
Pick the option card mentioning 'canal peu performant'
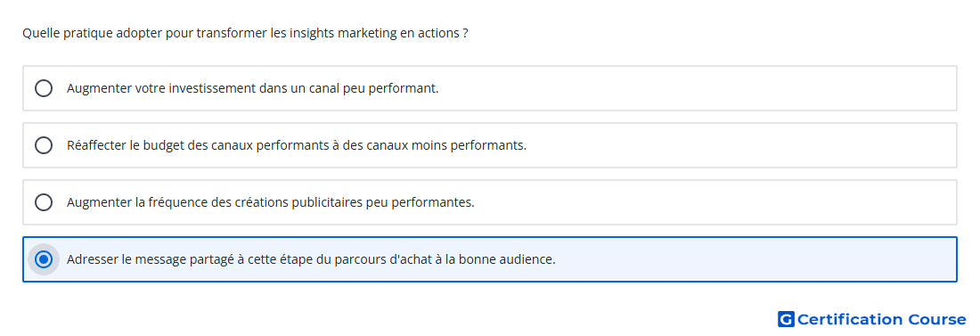[490, 88]
